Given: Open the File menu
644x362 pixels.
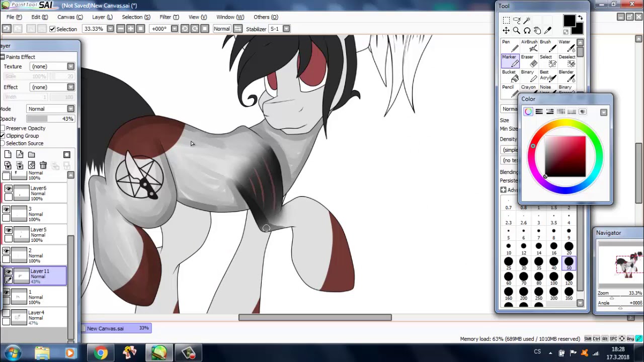Looking at the screenshot, I should click(x=14, y=17).
